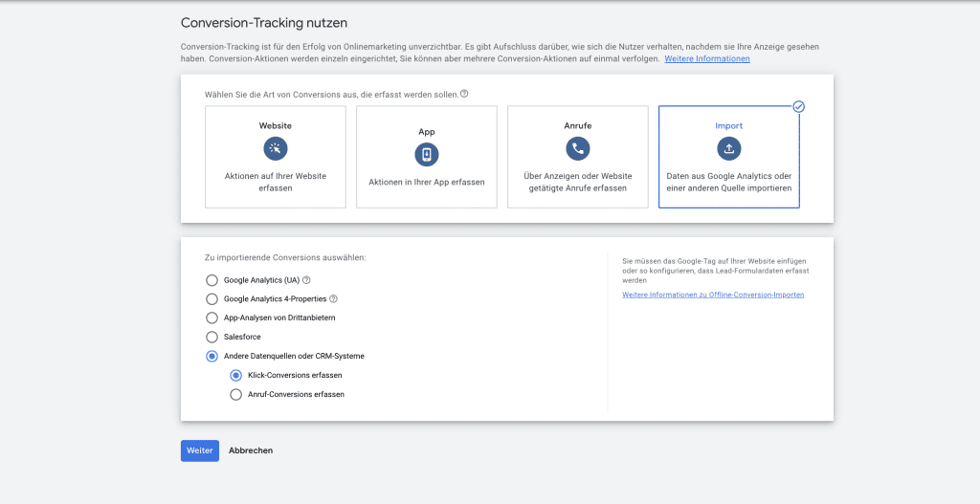Click the Website cursor icon
980x504 pixels.
coord(276,148)
